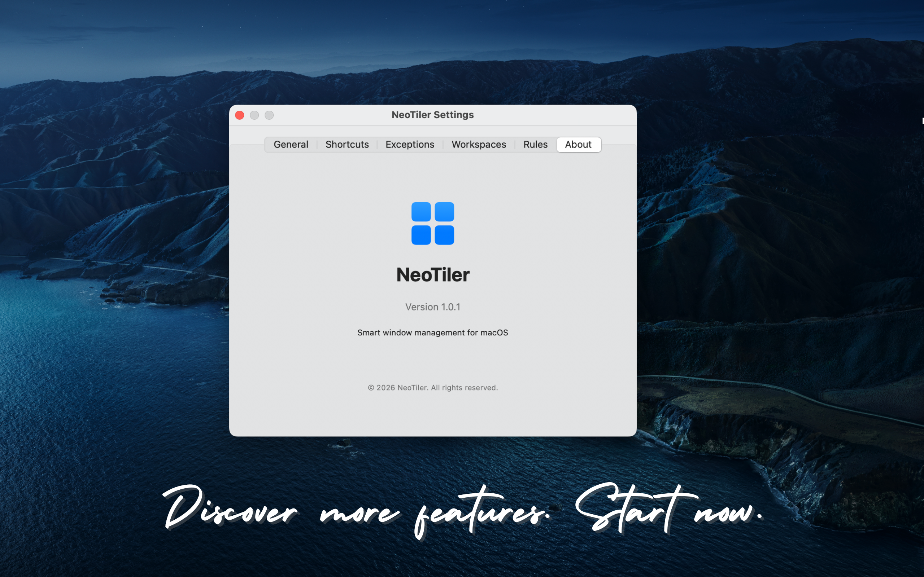Switch to the Rules tab
Image resolution: width=924 pixels, height=577 pixels.
[x=535, y=144]
